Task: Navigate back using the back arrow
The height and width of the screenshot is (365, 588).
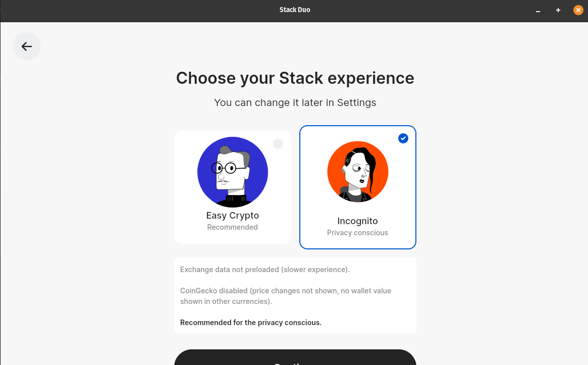Action: 27,46
